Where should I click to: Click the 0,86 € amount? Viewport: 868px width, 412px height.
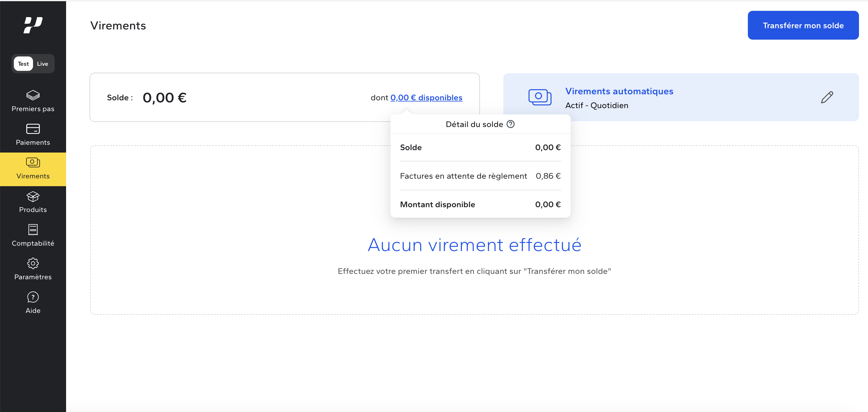(548, 176)
